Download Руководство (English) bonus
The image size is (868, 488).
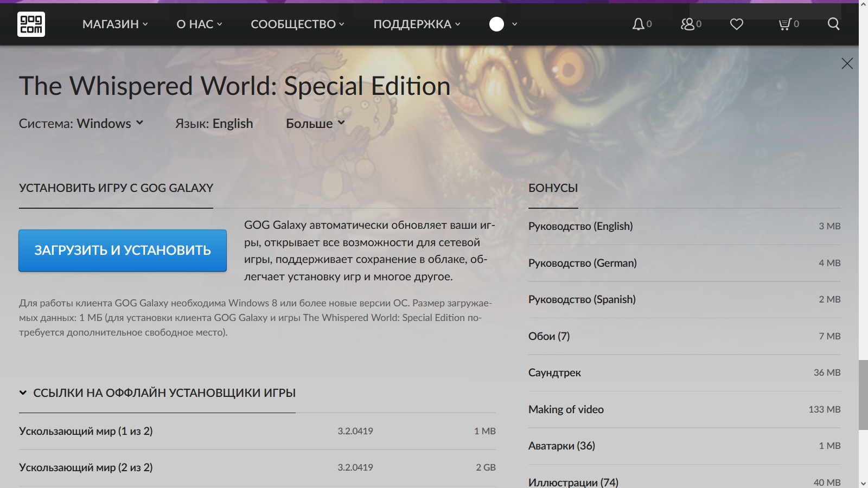coord(580,226)
